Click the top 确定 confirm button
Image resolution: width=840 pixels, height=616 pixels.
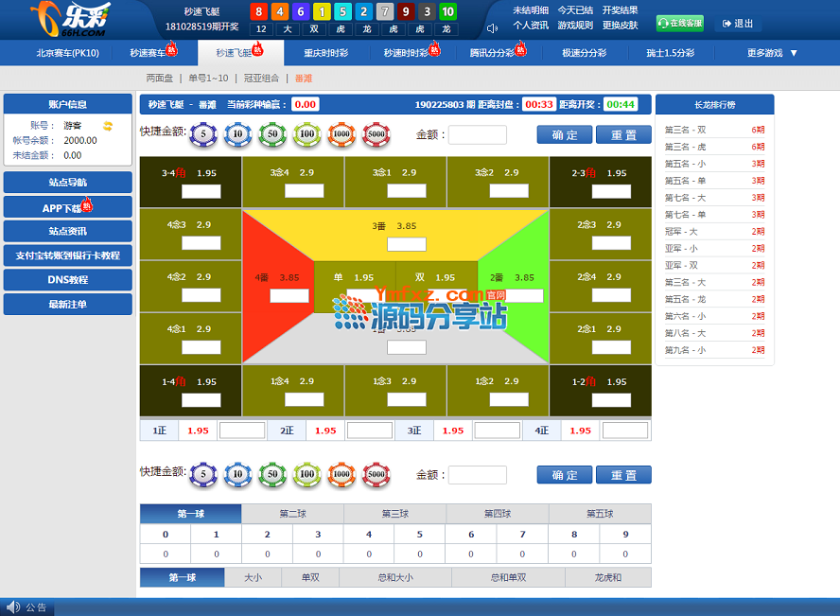[x=565, y=135]
